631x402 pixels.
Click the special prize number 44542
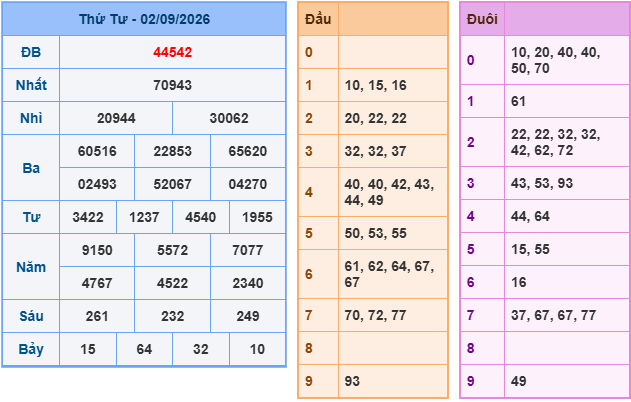(172, 52)
